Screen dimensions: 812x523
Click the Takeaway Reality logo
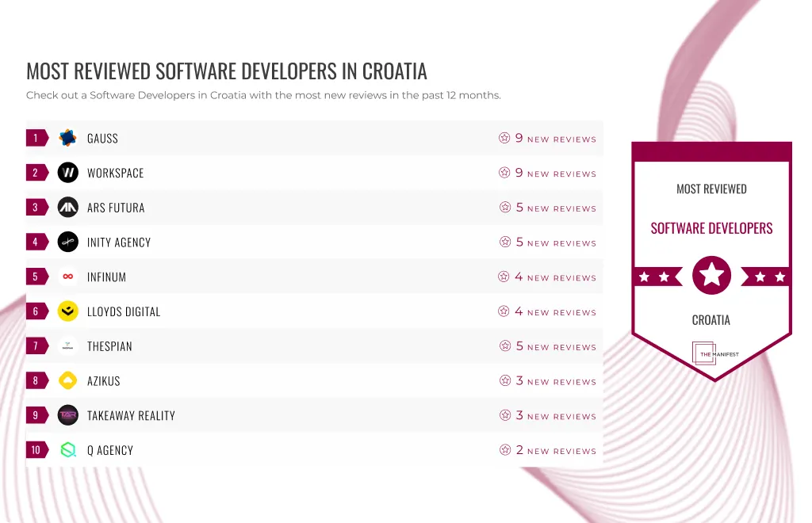point(68,415)
